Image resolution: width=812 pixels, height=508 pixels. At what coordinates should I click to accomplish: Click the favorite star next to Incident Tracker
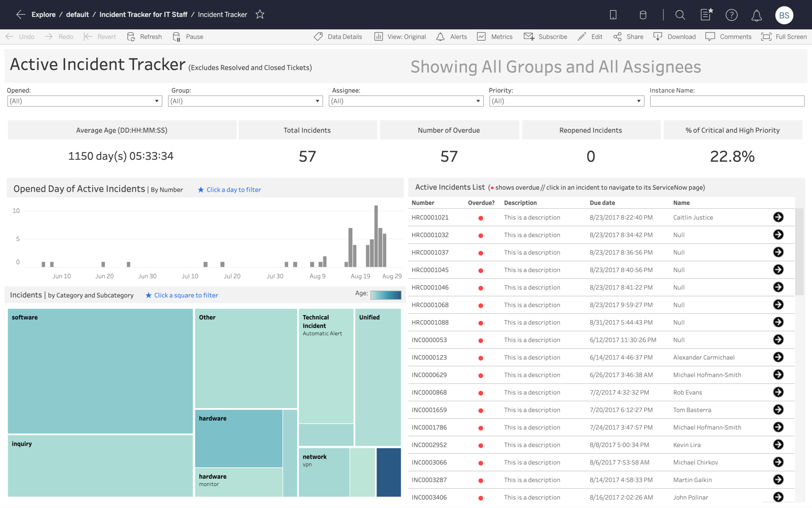[260, 15]
